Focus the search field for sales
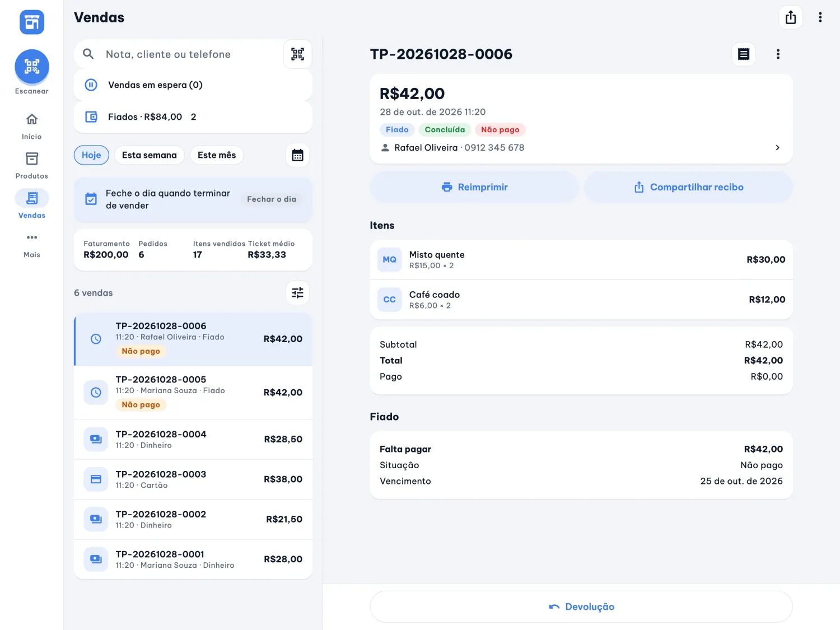Image resolution: width=840 pixels, height=630 pixels. coord(179,54)
